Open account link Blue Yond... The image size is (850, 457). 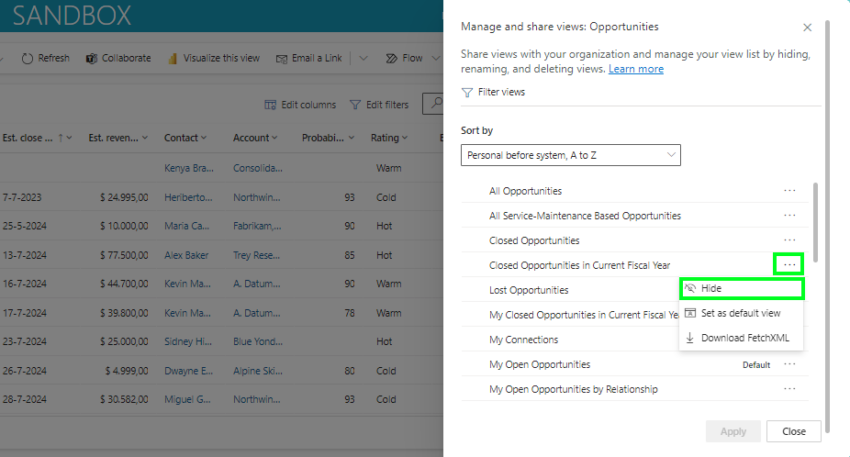pyautogui.click(x=257, y=342)
